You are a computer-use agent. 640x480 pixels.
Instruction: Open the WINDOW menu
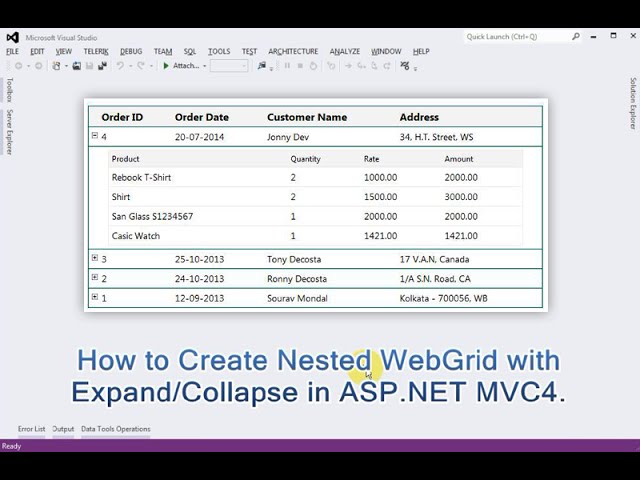(386, 51)
